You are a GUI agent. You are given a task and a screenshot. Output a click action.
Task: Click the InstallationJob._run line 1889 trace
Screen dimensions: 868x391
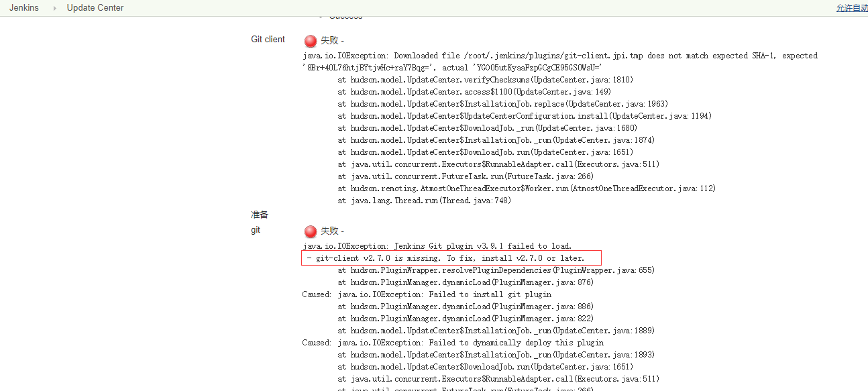pos(496,331)
